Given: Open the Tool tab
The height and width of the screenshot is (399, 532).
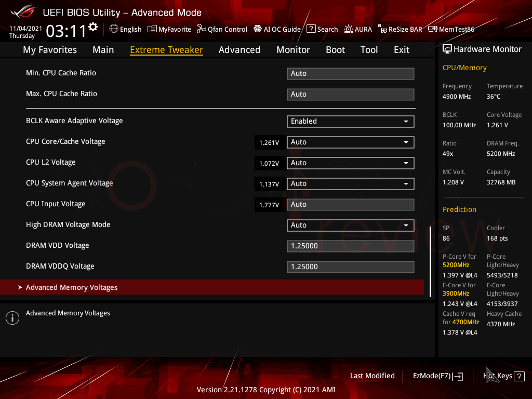Looking at the screenshot, I should tap(369, 50).
